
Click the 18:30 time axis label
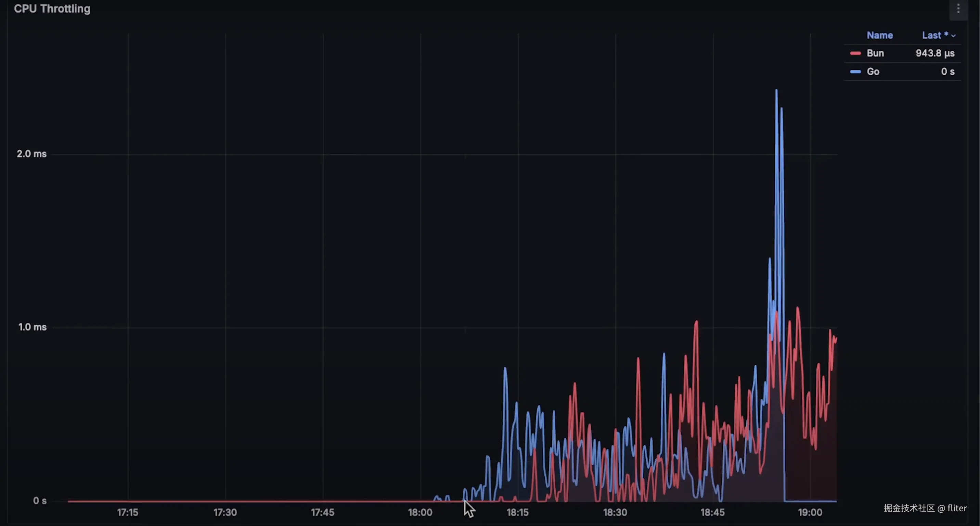coord(615,512)
